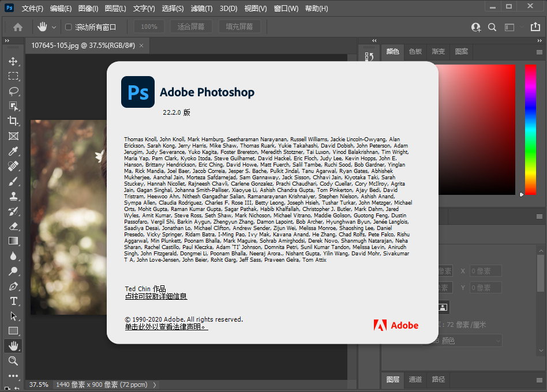Pick a color in the color field
The width and height of the screenshot is (547, 392).
[477, 130]
